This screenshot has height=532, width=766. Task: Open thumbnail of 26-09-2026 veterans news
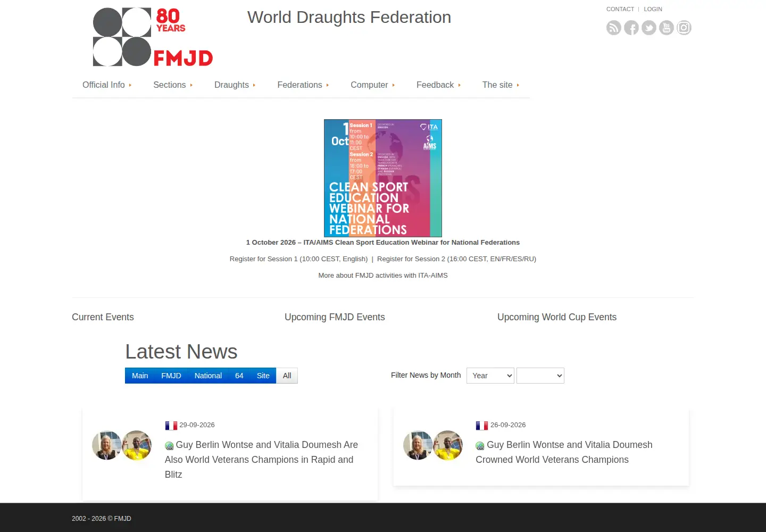point(433,445)
